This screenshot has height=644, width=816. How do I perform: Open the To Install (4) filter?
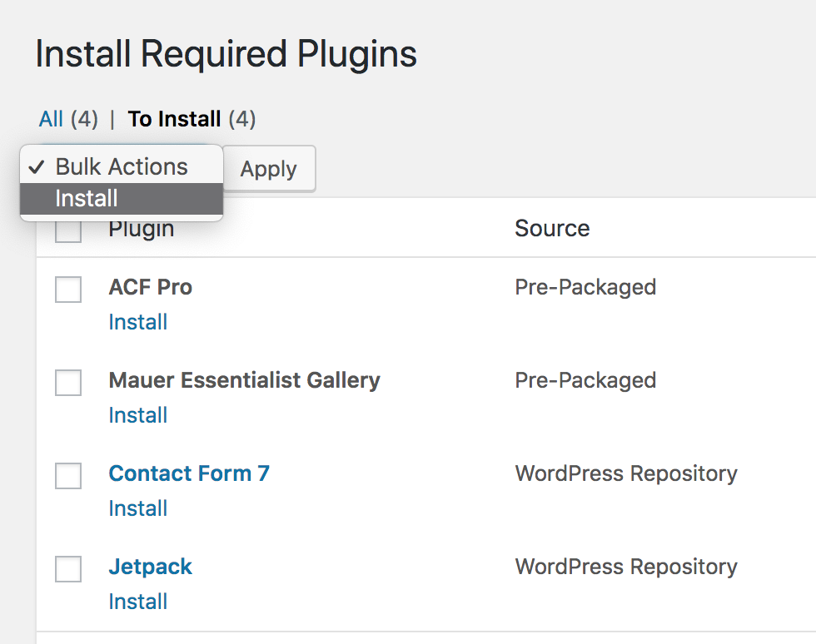tap(192, 119)
